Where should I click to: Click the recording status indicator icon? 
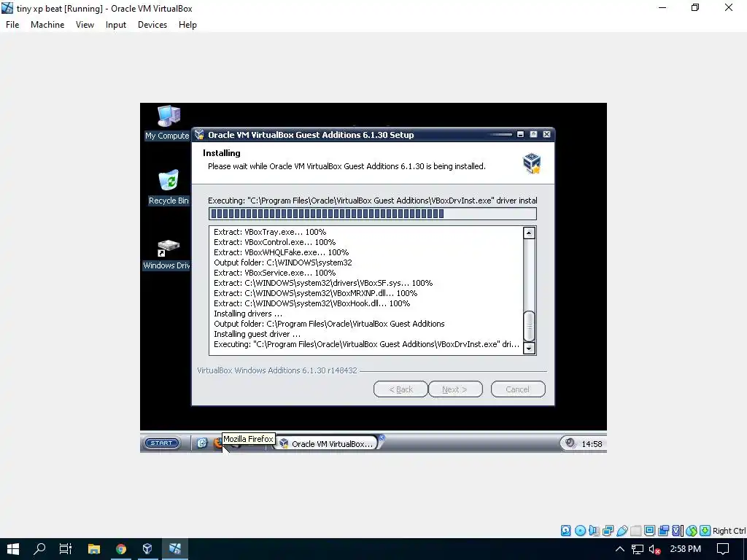point(663,531)
